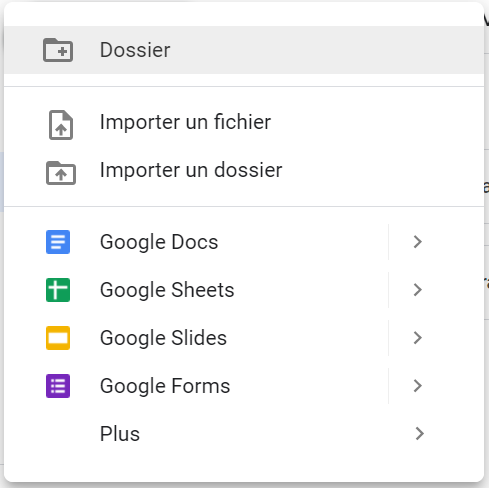This screenshot has height=488, width=489.
Task: Click the yellow Google Slides icon
Action: [x=58, y=338]
